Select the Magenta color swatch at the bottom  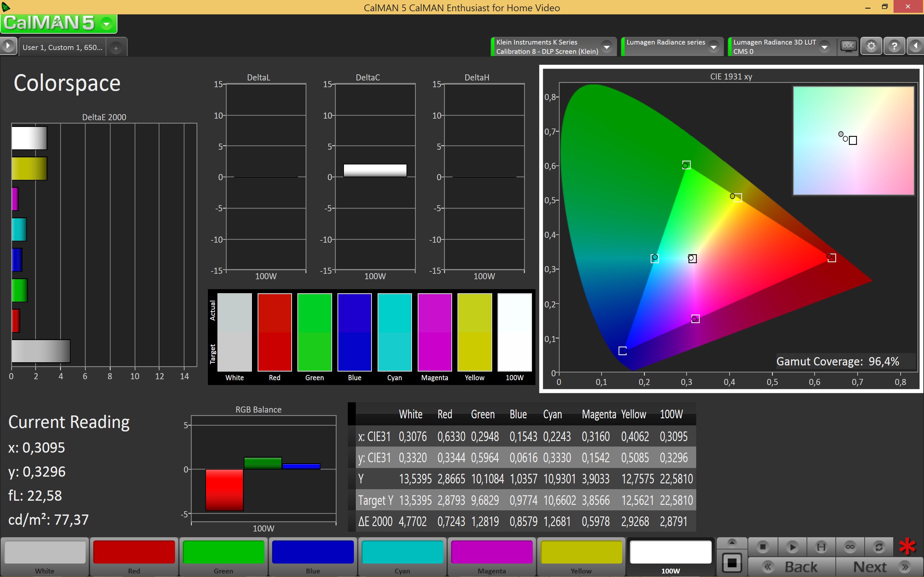coord(492,557)
